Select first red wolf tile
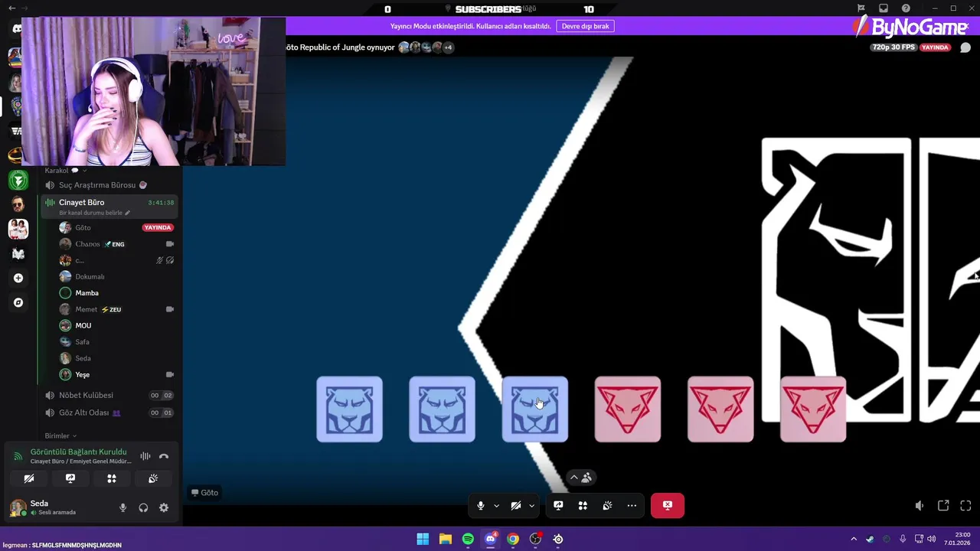The width and height of the screenshot is (980, 551). (628, 409)
